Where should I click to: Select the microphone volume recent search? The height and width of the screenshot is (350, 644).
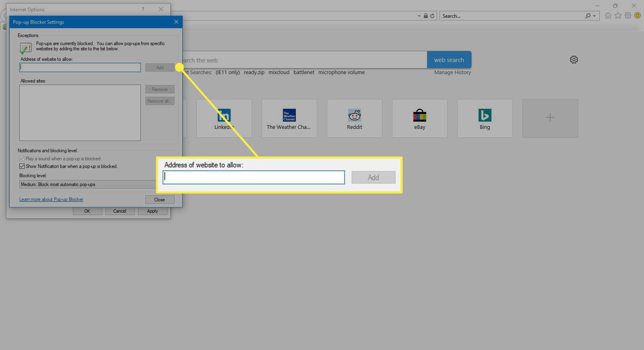341,72
